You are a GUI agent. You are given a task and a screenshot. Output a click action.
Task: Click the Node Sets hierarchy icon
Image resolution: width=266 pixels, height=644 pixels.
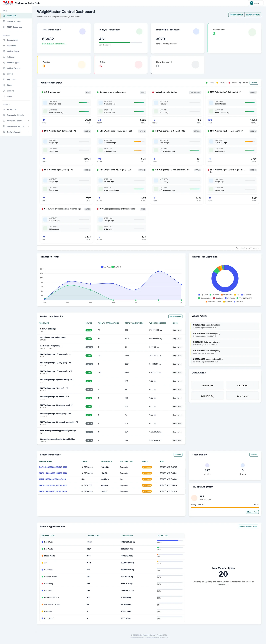(x=4, y=46)
